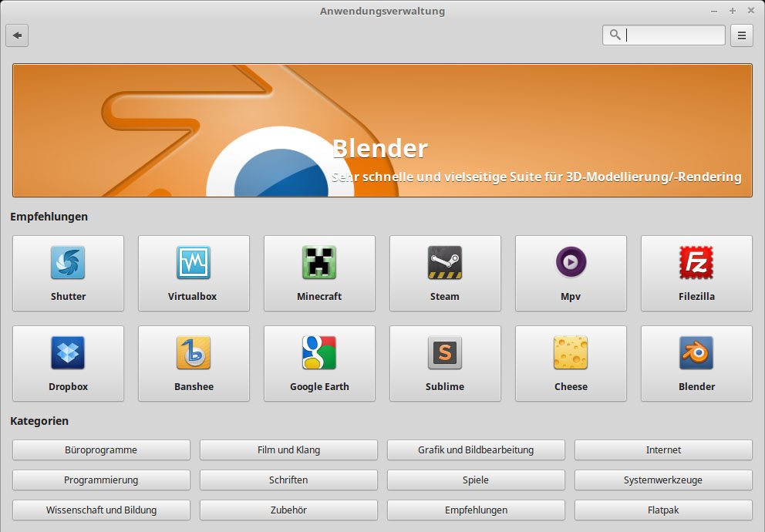
Task: Open the Shutter app tile
Action: (68, 273)
